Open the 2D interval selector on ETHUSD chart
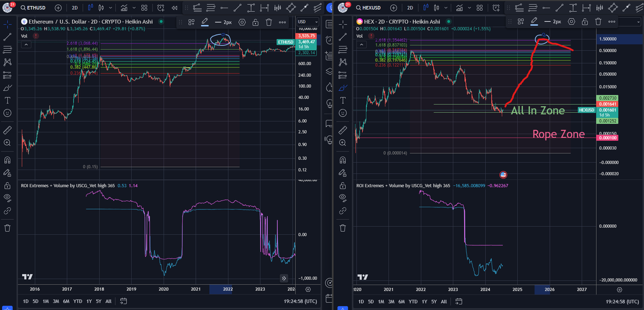Viewport: 644px width, 310px height. pos(75,8)
